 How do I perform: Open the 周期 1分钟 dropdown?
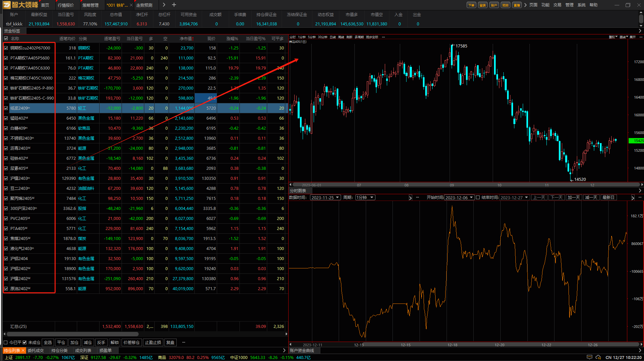point(365,198)
